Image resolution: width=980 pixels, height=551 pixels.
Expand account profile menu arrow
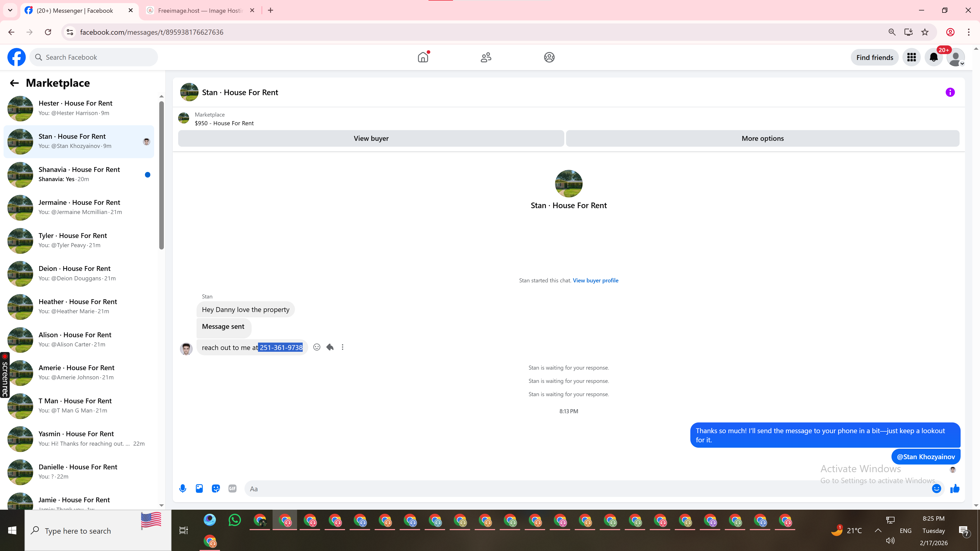[962, 64]
